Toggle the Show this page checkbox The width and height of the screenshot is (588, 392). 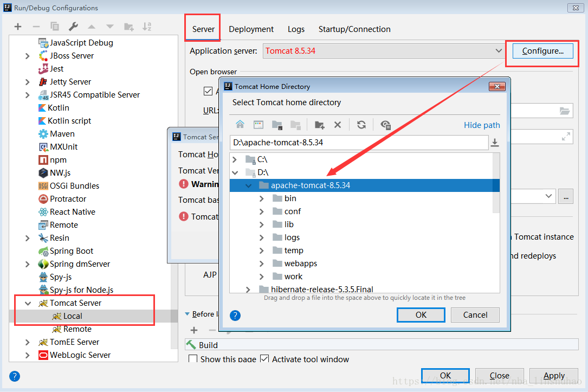193,358
